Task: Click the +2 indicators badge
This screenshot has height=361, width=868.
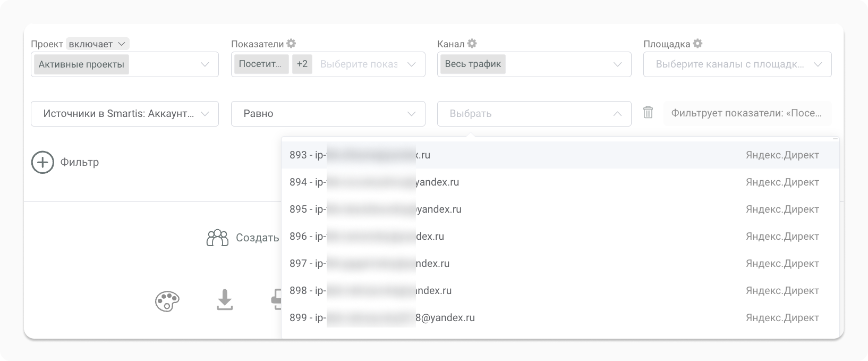Action: [302, 64]
